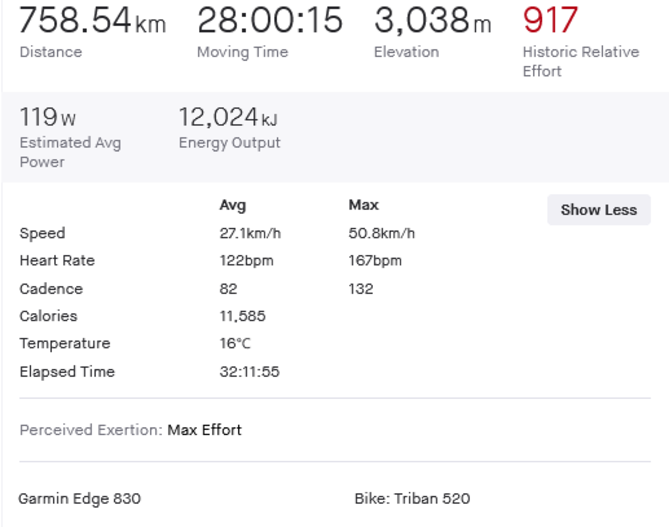669x527 pixels.
Task: Click the 119 W estimated average power
Action: click(x=47, y=117)
